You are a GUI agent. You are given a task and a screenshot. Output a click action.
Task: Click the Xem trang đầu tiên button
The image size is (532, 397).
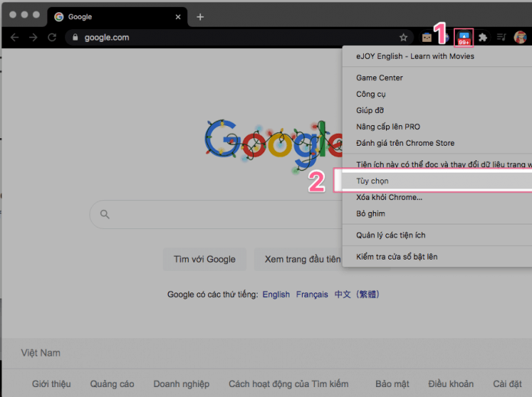pos(299,260)
